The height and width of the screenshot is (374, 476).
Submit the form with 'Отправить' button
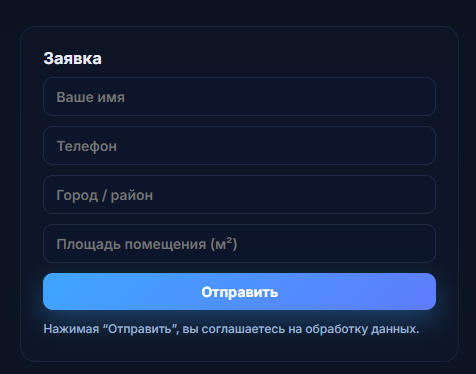[x=239, y=292]
